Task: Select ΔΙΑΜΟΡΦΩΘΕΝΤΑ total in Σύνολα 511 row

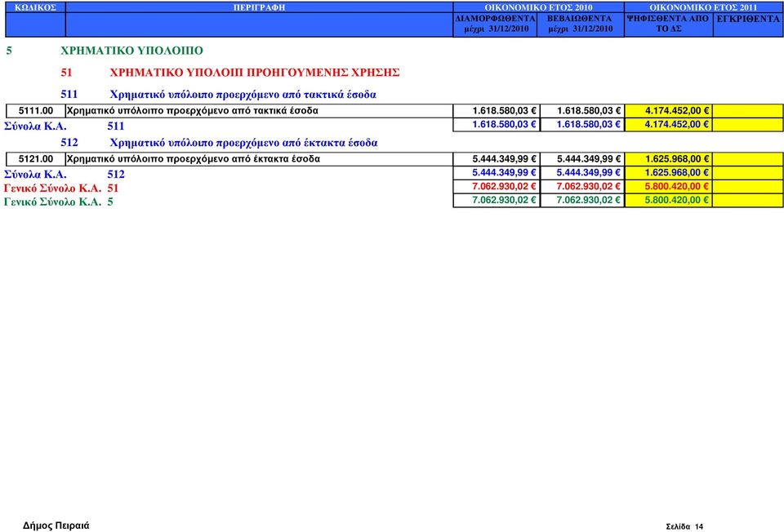Action: click(497, 124)
